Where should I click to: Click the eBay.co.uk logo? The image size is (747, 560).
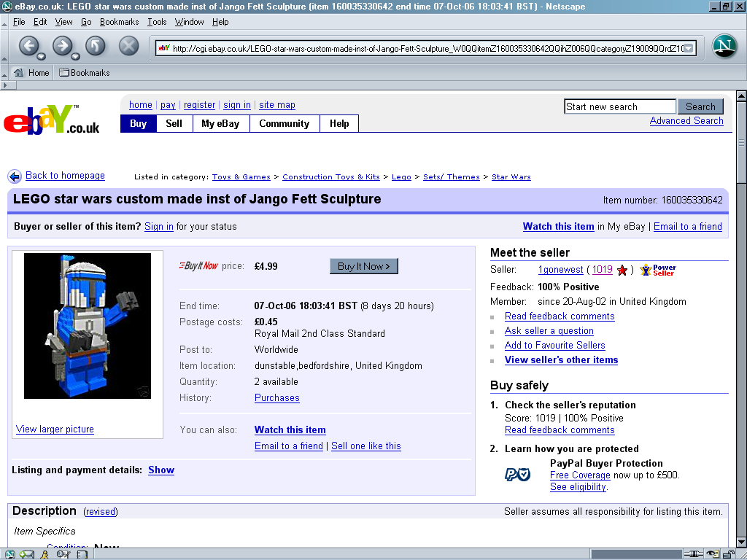pos(52,120)
